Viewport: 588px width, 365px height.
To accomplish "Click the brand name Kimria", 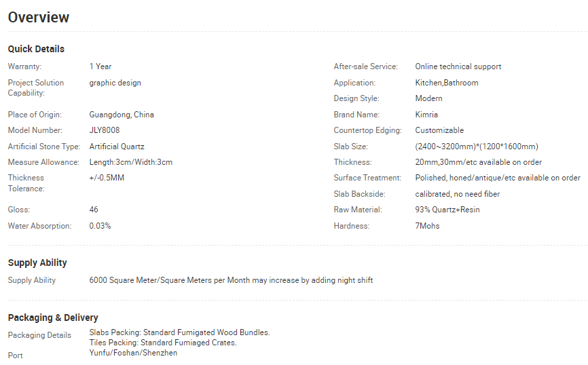I will (426, 115).
